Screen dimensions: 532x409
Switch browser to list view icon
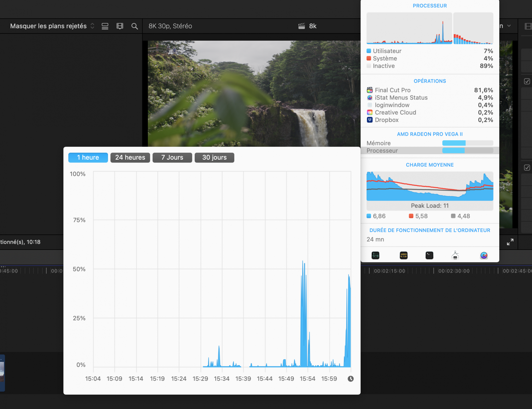105,26
